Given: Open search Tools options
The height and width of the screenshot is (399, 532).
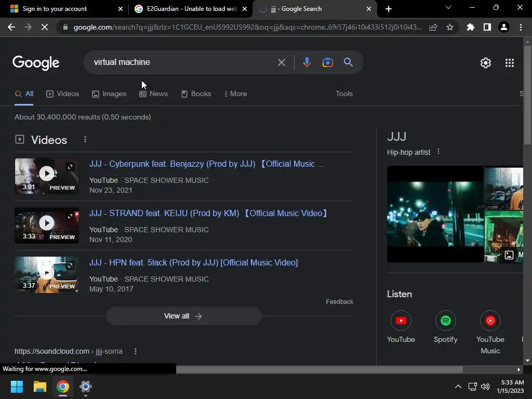Looking at the screenshot, I should (344, 94).
